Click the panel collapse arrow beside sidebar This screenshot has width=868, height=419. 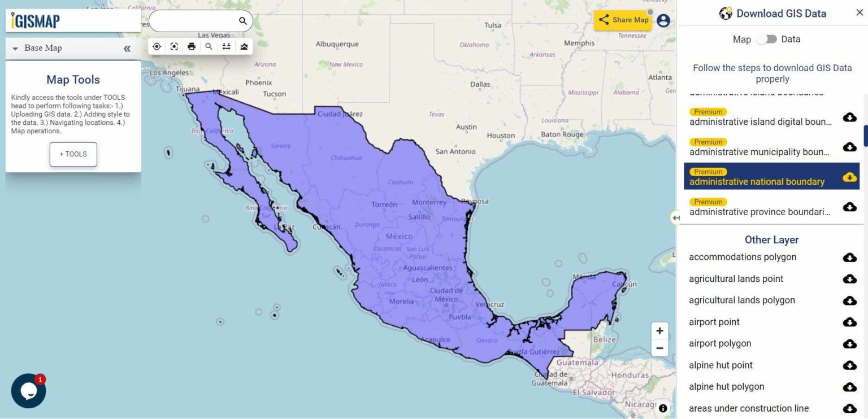[676, 217]
